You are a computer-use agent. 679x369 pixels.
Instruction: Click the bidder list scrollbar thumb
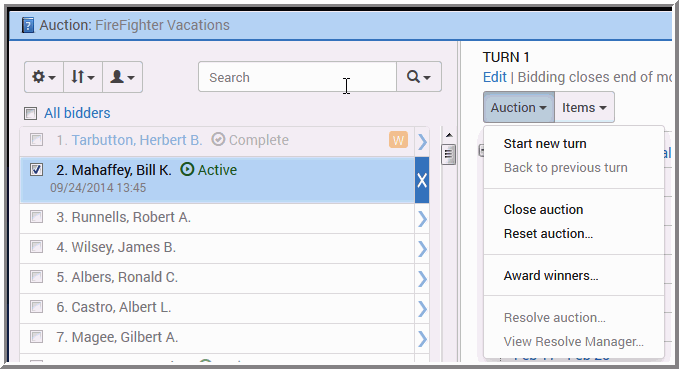tap(449, 155)
